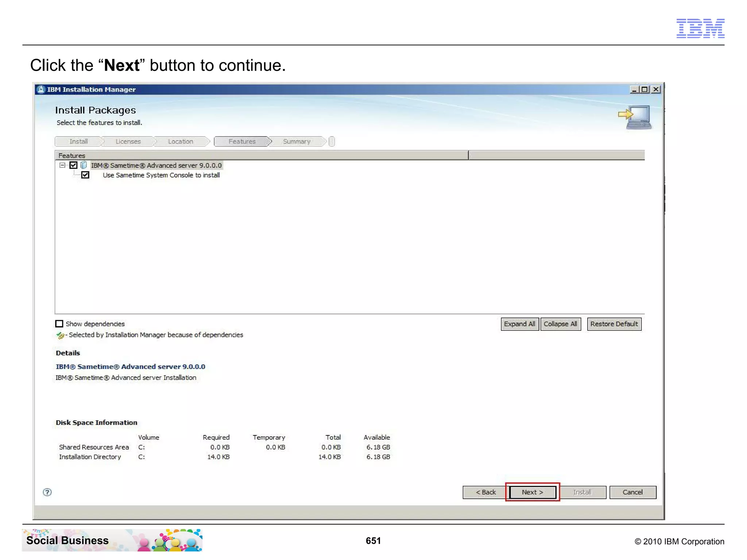Click the help question mark icon

coord(47,492)
